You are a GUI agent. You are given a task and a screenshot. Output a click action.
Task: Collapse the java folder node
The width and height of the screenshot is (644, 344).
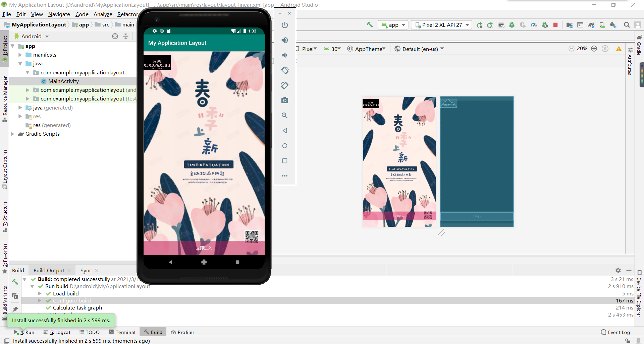(x=20, y=64)
